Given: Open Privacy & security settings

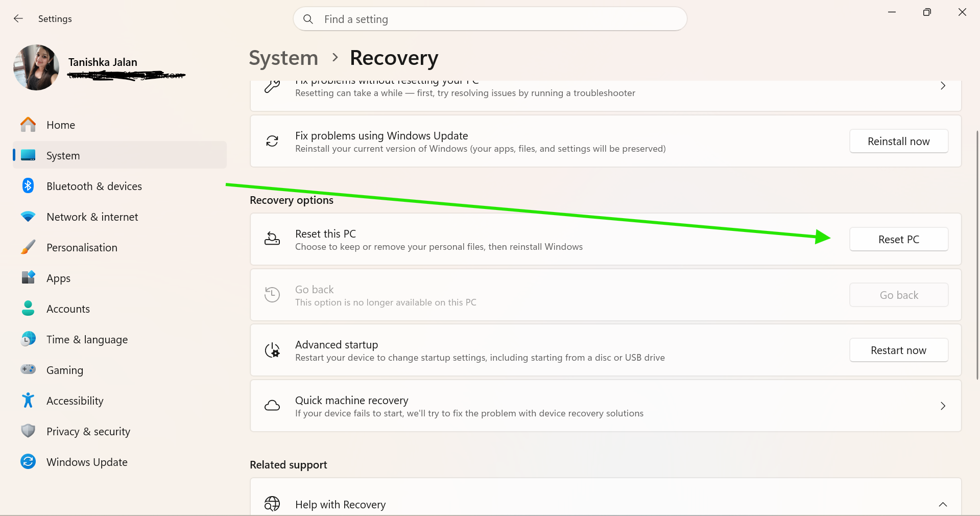Looking at the screenshot, I should [x=119, y=431].
